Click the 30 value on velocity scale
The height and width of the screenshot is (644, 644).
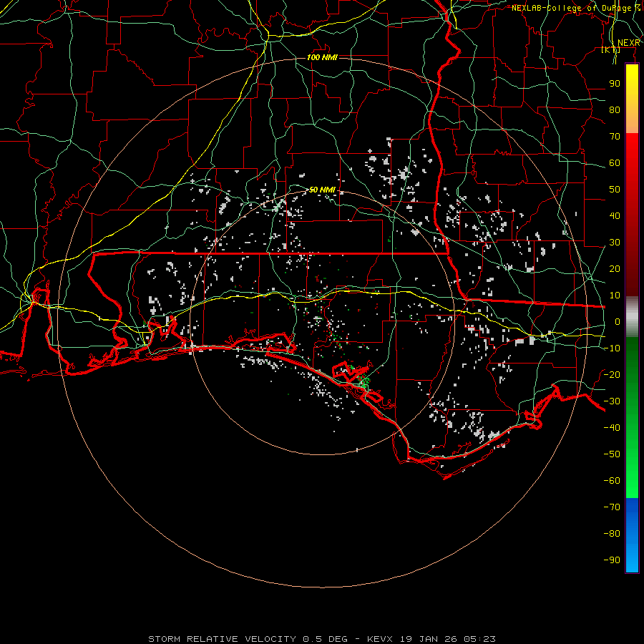click(x=615, y=243)
